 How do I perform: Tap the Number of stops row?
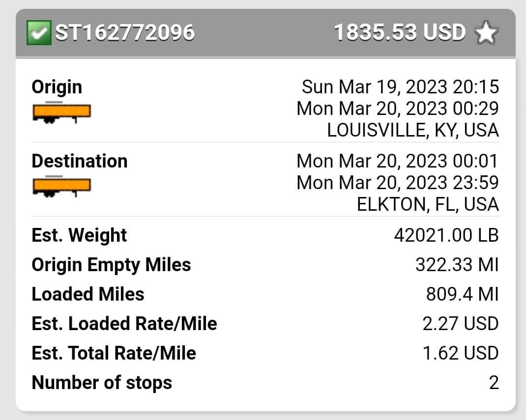pyautogui.click(x=265, y=383)
